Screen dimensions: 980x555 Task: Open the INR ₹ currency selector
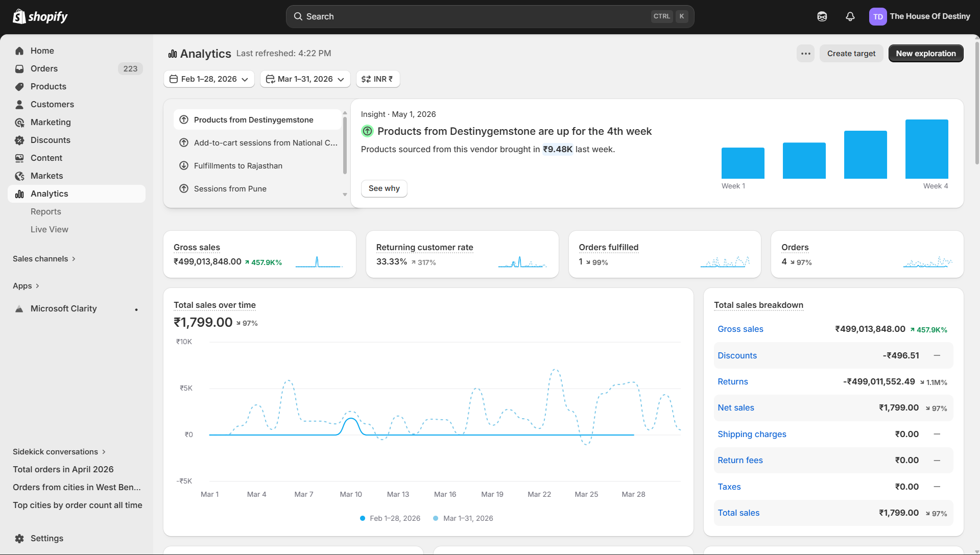point(378,79)
